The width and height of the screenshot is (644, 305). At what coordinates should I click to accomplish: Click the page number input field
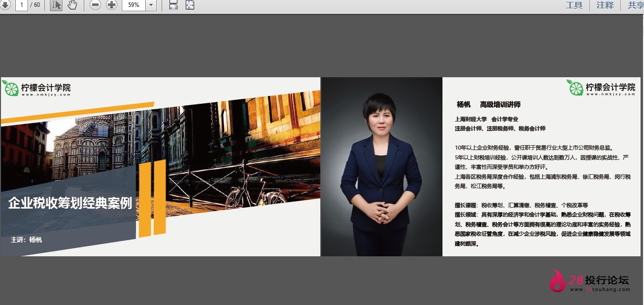[x=22, y=5]
